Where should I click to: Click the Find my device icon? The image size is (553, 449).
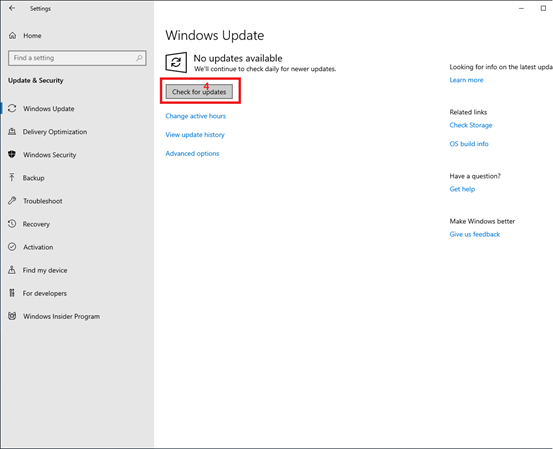tap(12, 270)
